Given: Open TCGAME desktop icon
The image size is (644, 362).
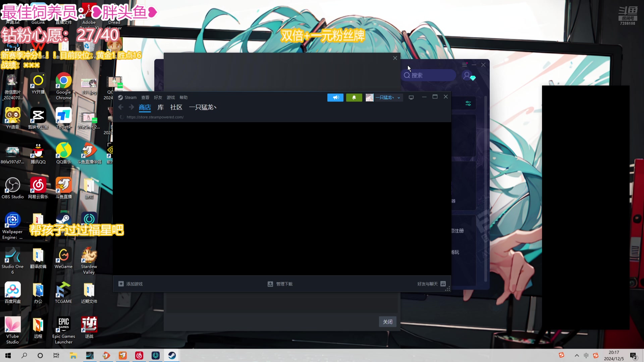Looking at the screenshot, I should [63, 293].
